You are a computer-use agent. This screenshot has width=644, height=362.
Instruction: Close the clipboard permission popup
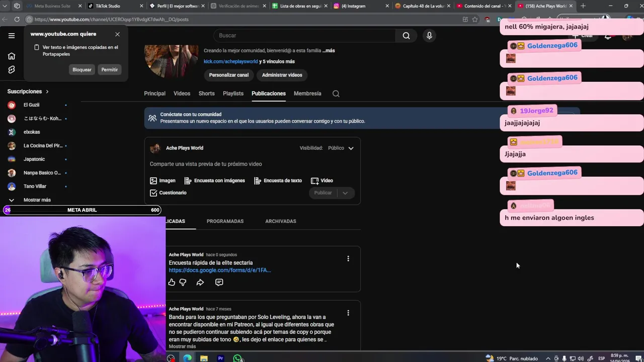pyautogui.click(x=117, y=34)
